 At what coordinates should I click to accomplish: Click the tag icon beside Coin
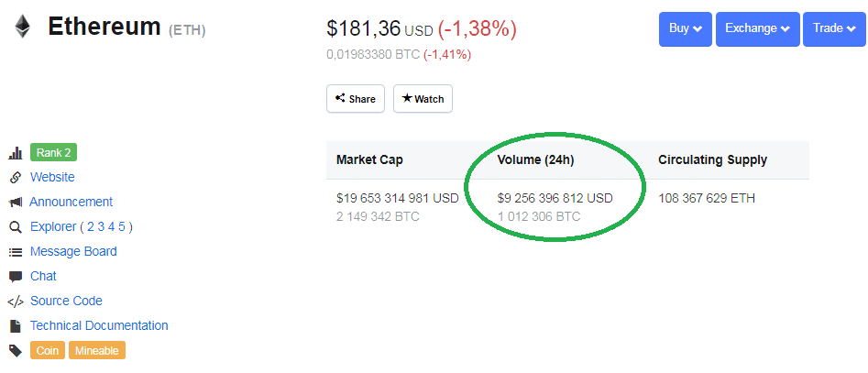(16, 350)
